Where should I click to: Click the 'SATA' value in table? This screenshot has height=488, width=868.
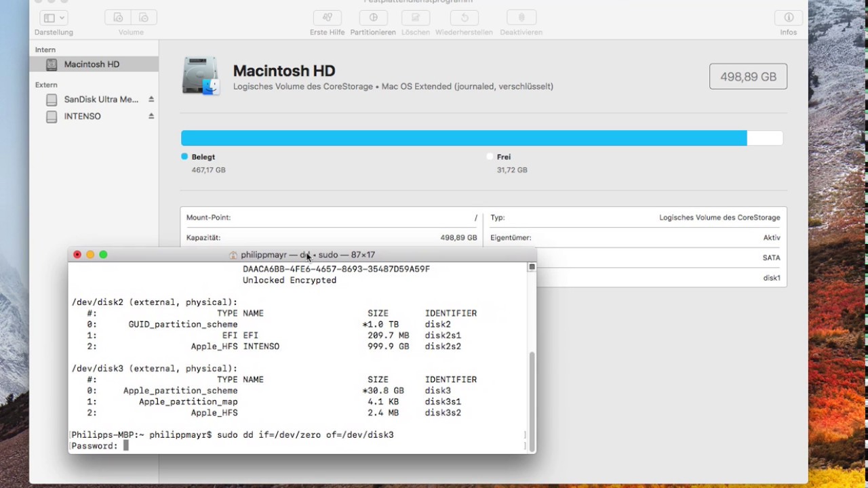click(x=772, y=258)
